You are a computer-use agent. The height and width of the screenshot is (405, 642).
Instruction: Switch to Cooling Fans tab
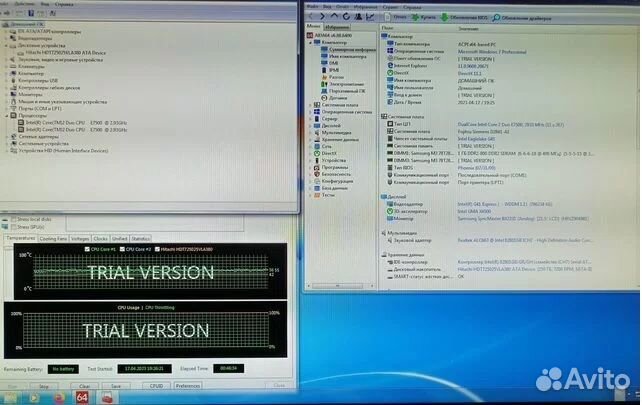pyautogui.click(x=53, y=238)
